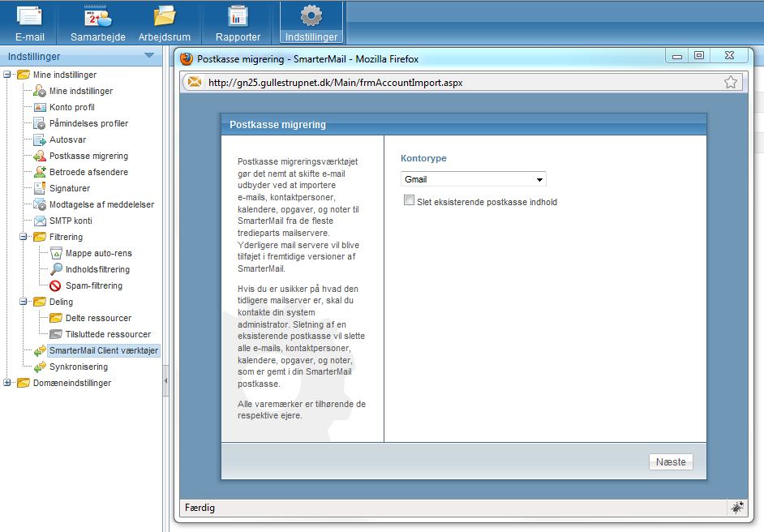Image resolution: width=764 pixels, height=532 pixels.
Task: Click the Autosvar icon
Action: point(40,139)
